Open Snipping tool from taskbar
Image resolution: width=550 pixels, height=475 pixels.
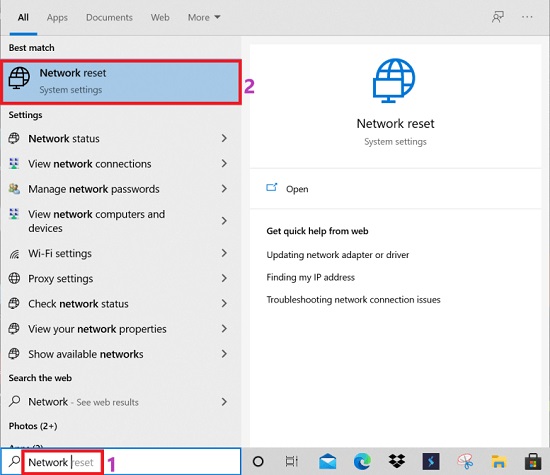[x=465, y=461]
